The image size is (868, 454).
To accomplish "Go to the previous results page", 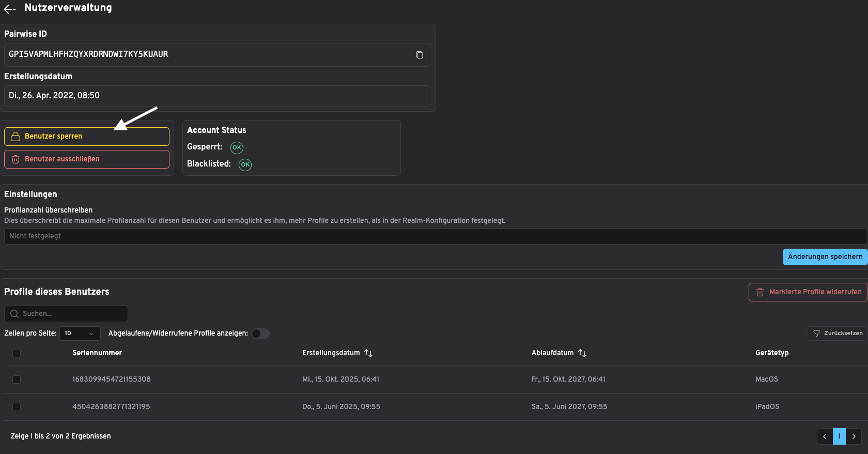I will [x=825, y=436].
